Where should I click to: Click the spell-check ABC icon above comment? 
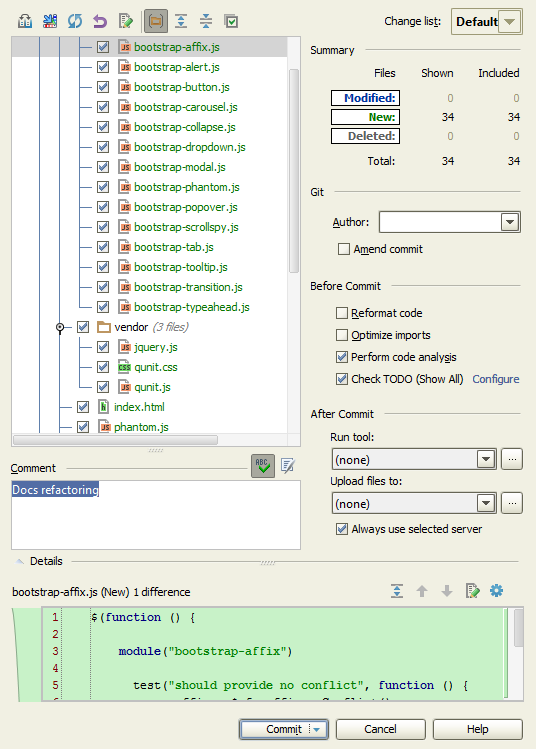coord(263,466)
